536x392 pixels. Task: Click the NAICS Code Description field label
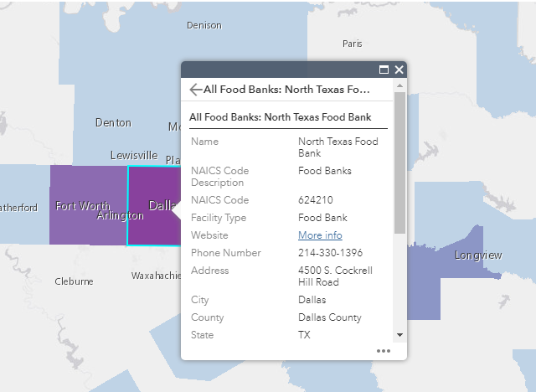(x=219, y=177)
